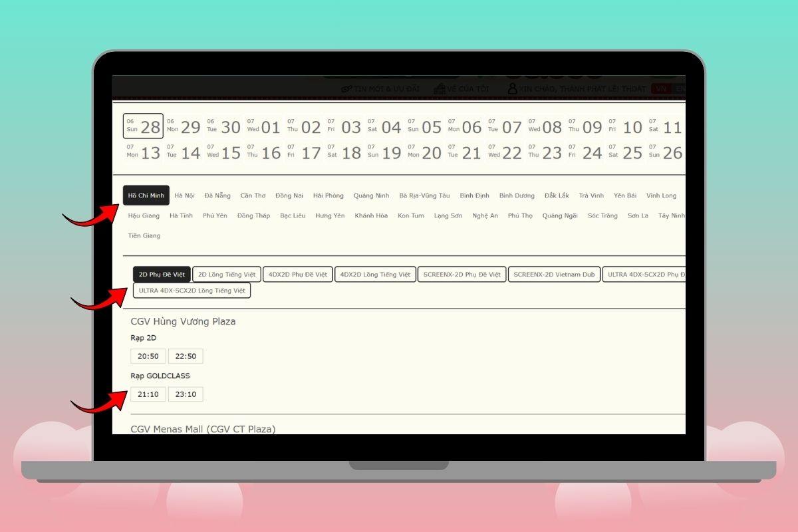Image resolution: width=798 pixels, height=532 pixels.
Task: Pick Lạng Sơn city
Action: pos(448,215)
